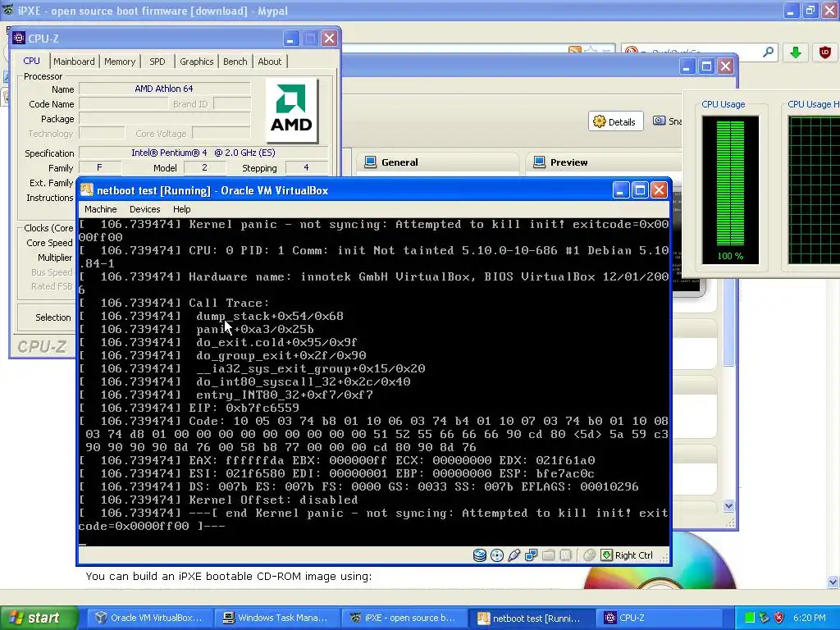The image size is (840, 630).
Task: Click the green tray icon next to the clock
Action: 750,618
